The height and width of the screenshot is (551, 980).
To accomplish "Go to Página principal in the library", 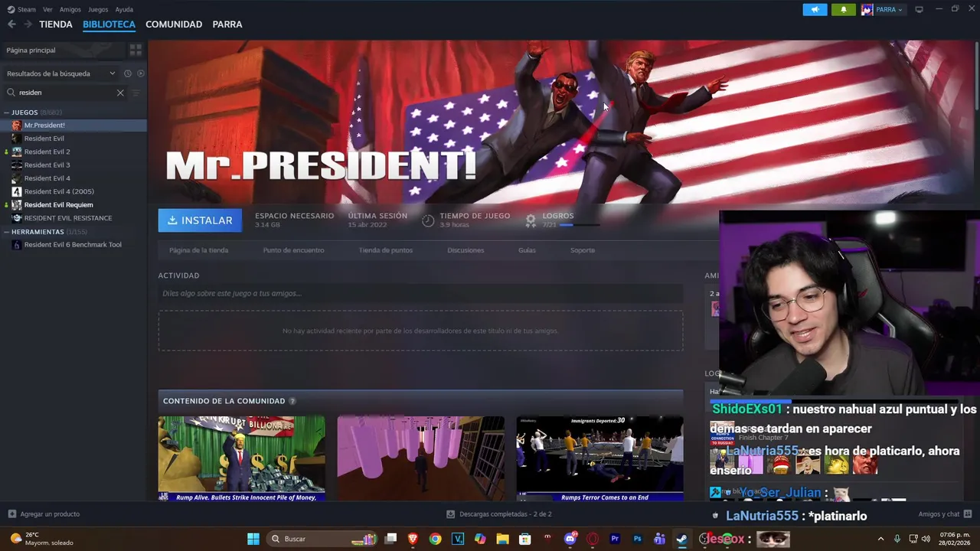I will coord(63,50).
